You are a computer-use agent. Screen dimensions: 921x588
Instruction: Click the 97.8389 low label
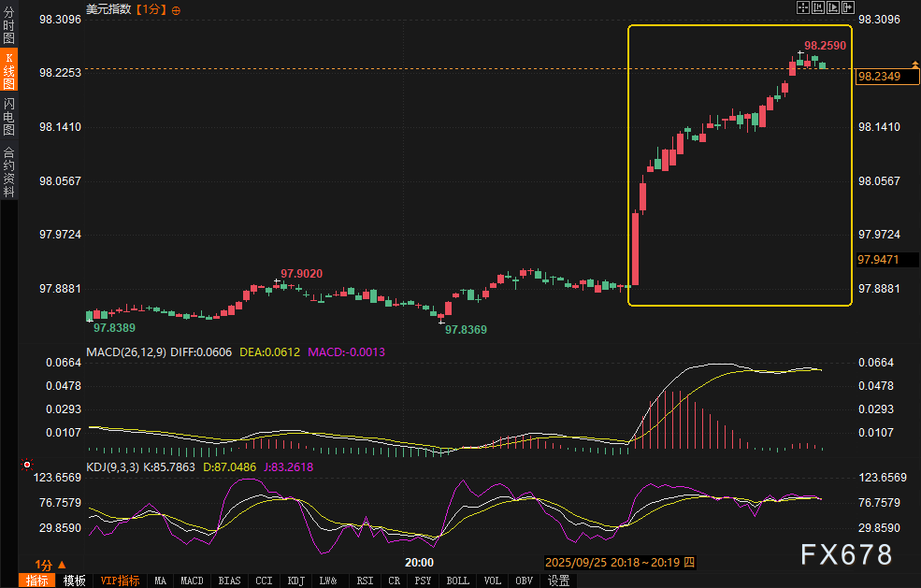click(x=114, y=328)
